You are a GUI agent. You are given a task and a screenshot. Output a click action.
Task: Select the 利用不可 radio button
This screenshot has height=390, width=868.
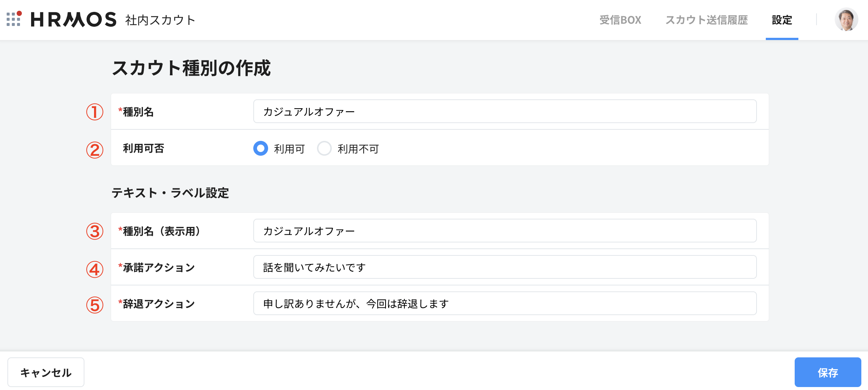(x=324, y=148)
